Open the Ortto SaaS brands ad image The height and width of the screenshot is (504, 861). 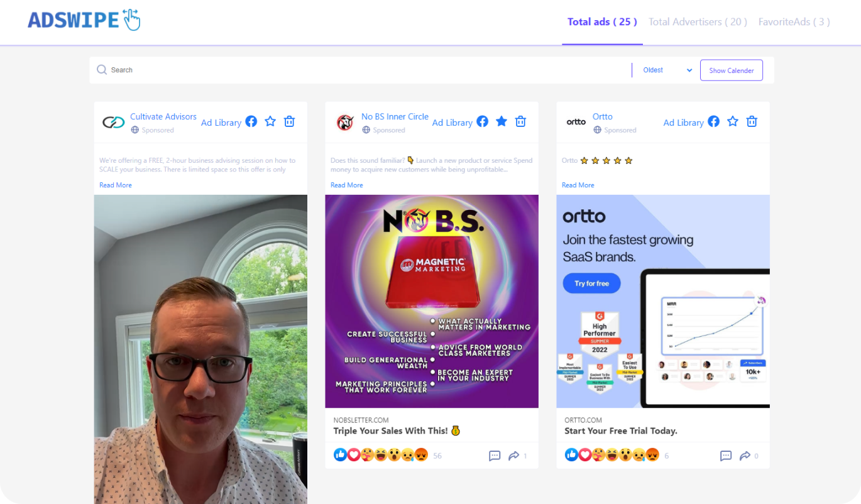(663, 301)
